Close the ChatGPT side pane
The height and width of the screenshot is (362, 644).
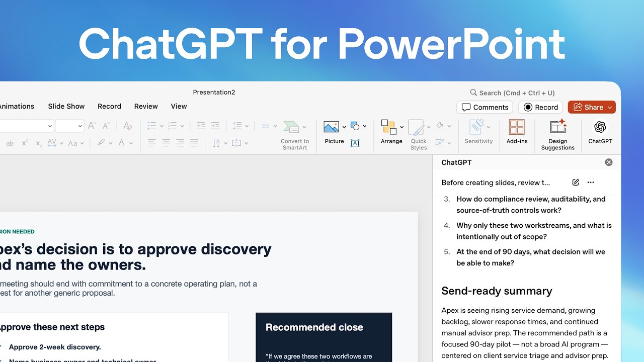click(609, 162)
